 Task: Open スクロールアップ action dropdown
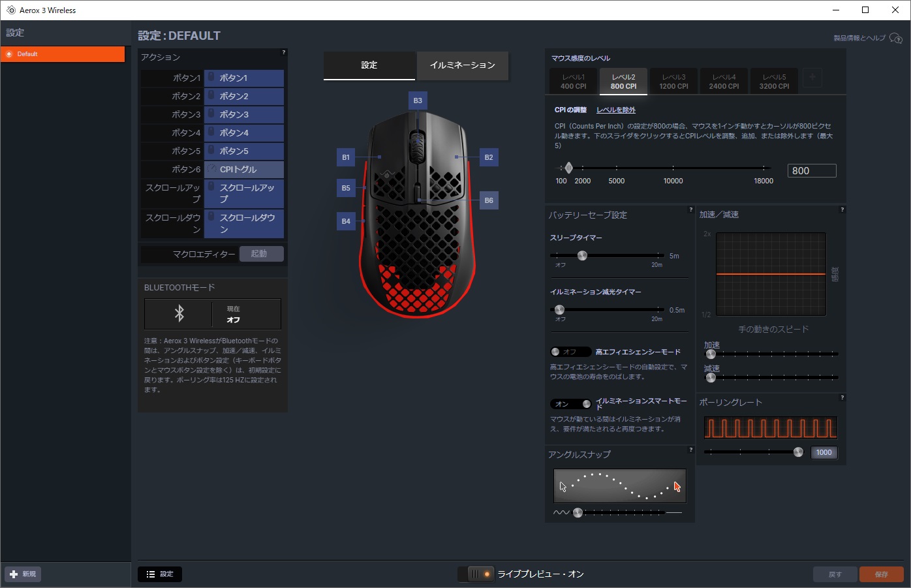point(244,193)
